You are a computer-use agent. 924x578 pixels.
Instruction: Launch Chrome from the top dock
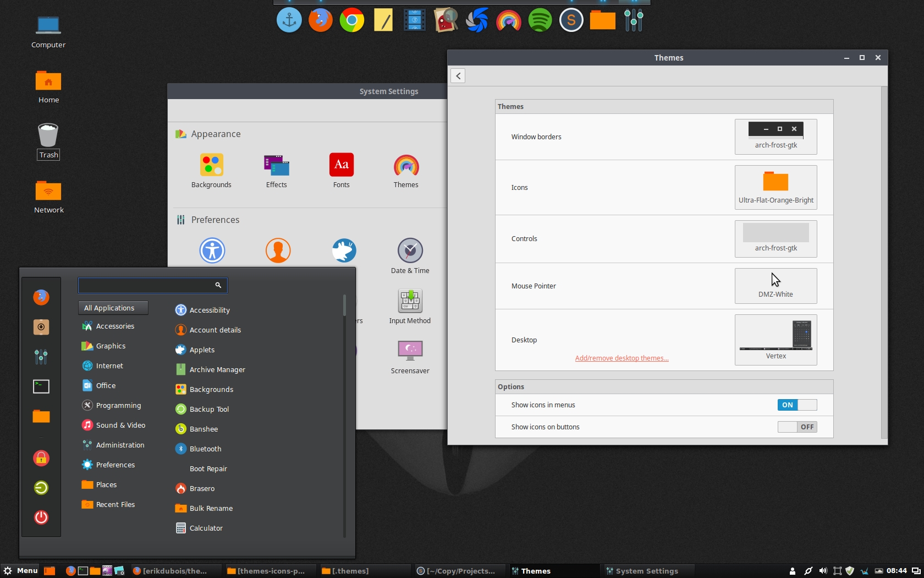click(x=352, y=21)
